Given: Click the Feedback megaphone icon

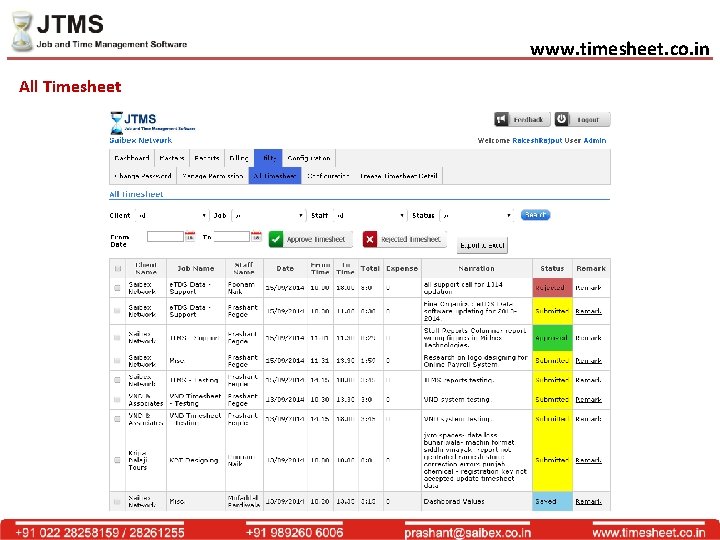Looking at the screenshot, I should 501,119.
